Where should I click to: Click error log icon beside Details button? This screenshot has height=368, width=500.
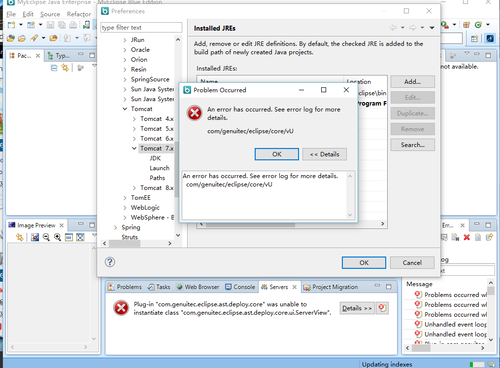[382, 308]
